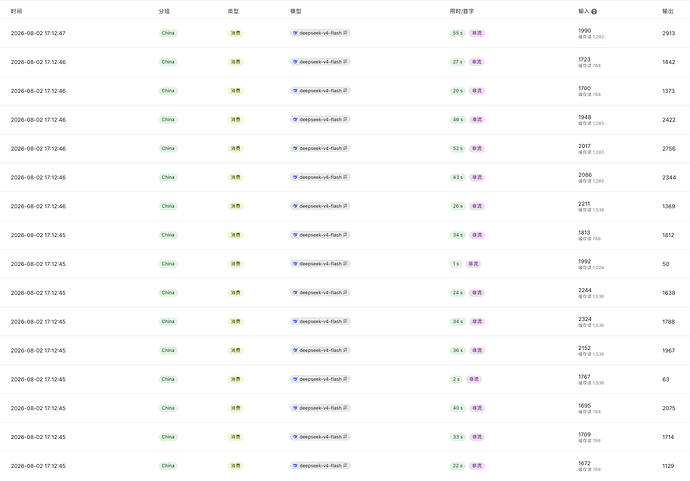Image resolution: width=690 pixels, height=481 pixels.
Task: Click the 非流 tag next to 1 s
Action: point(473,264)
